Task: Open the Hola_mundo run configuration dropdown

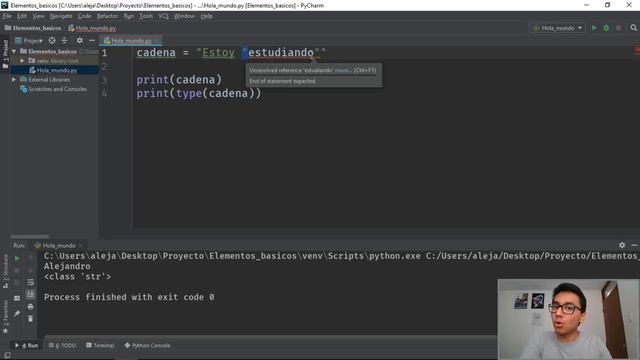Action: point(558,28)
